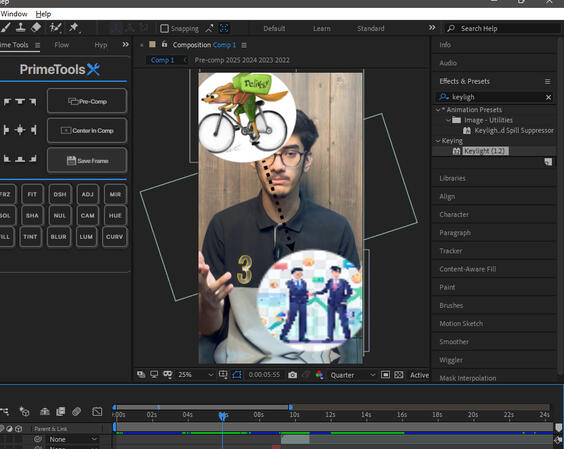Collapse the Keying category

pyautogui.click(x=438, y=141)
